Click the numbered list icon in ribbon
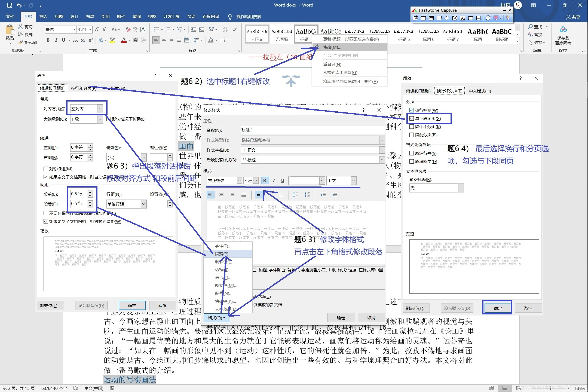Viewport: 588px width, 392px height. pos(168,29)
